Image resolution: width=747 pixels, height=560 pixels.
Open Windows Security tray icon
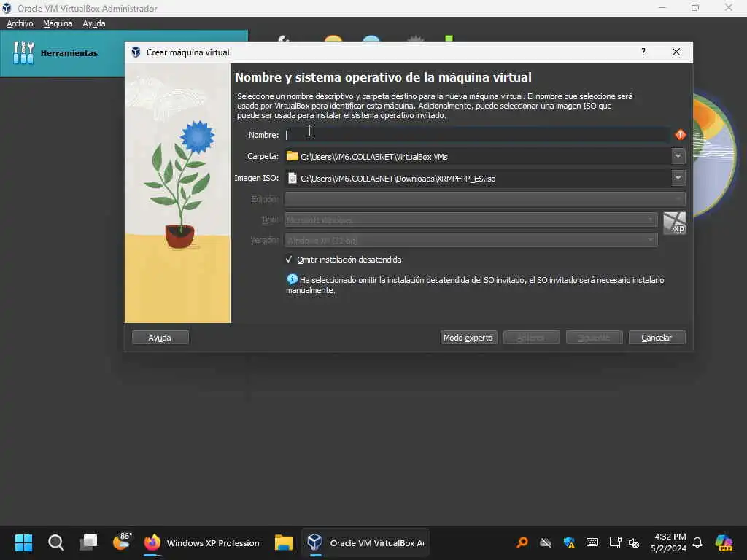tap(569, 542)
